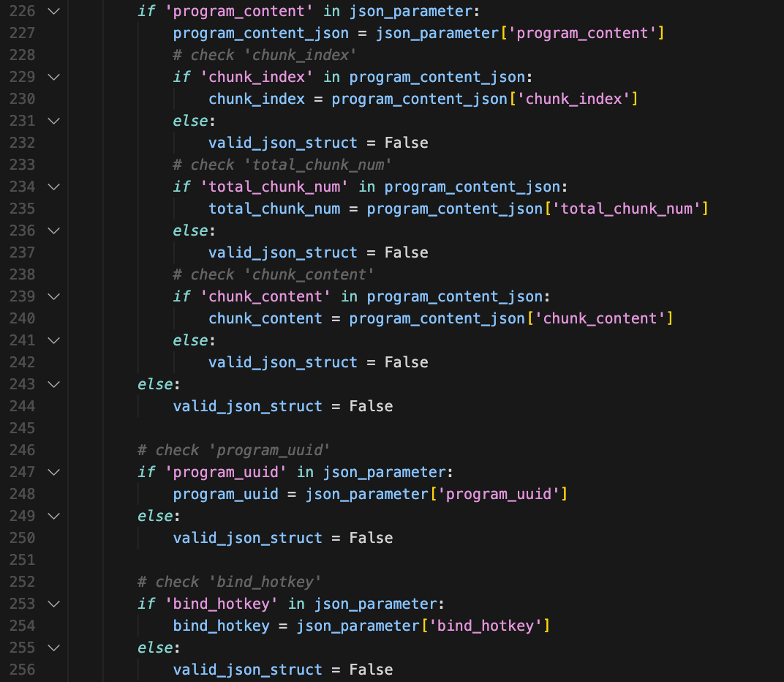Viewport: 784px width, 682px height.
Task: Collapse the else block at line 231
Action: click(x=53, y=121)
